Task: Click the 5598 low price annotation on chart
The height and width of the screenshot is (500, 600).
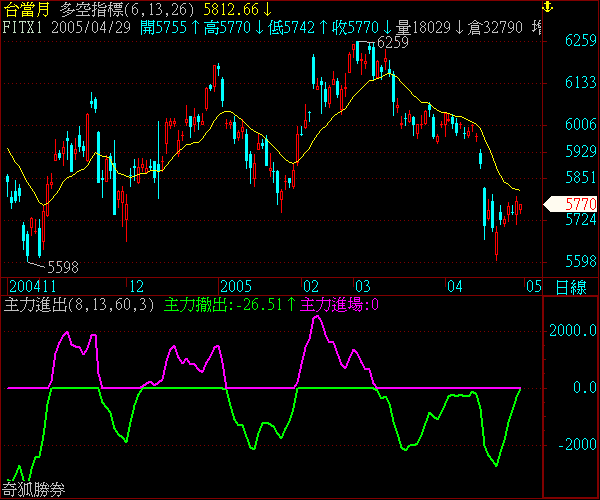Action: pyautogui.click(x=61, y=267)
